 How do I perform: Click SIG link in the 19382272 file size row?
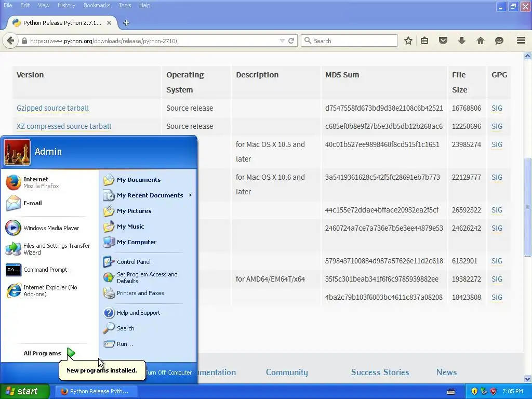(x=497, y=279)
